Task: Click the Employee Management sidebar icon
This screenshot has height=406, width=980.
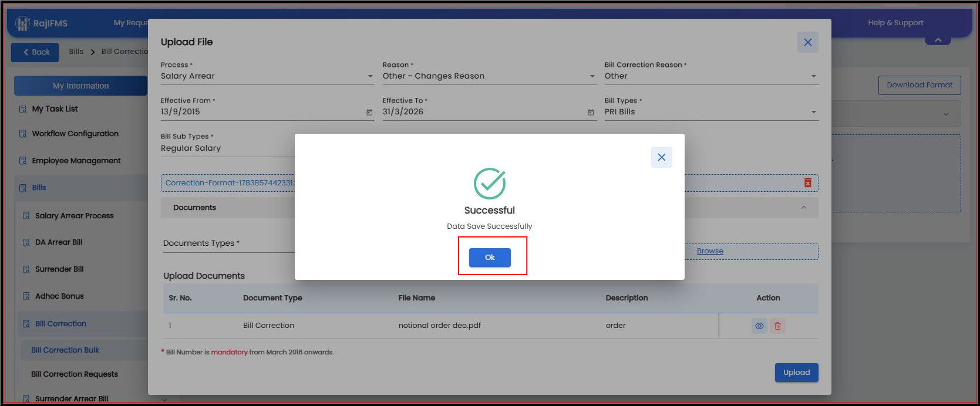Action: (x=23, y=161)
